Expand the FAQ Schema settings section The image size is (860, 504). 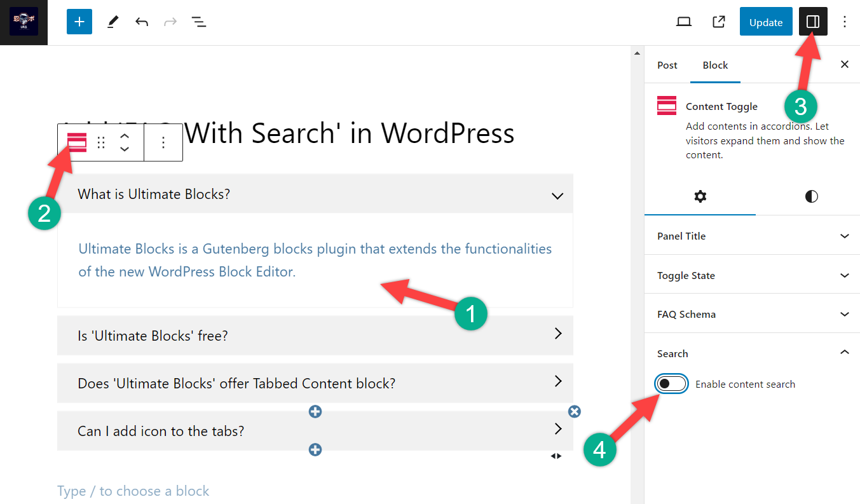coord(753,314)
